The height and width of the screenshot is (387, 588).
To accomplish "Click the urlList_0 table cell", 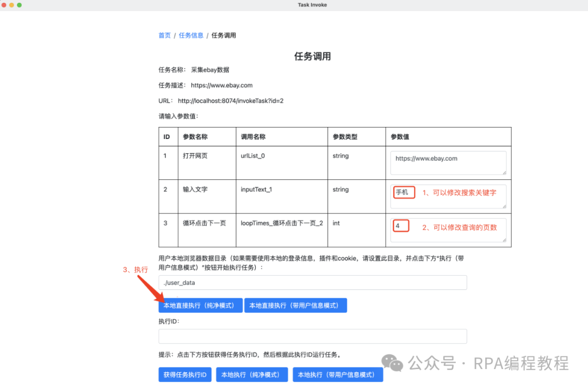I will pyautogui.click(x=281, y=163).
